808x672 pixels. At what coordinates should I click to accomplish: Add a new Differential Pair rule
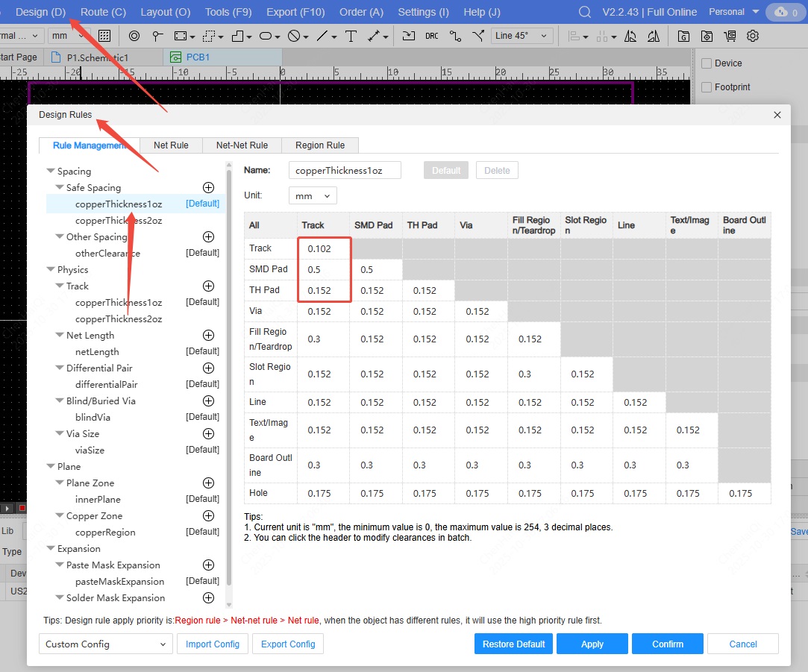pyautogui.click(x=209, y=368)
